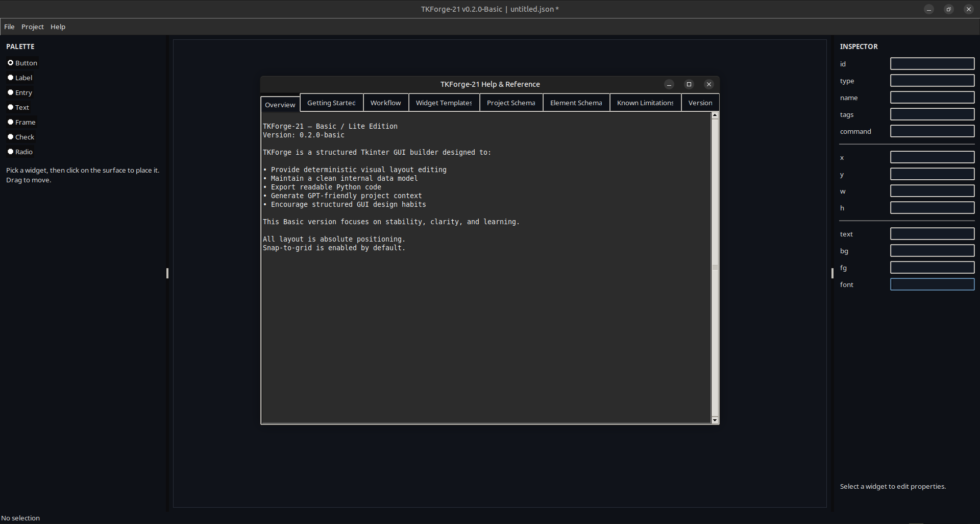This screenshot has width=980, height=524.
Task: Switch to the Getting Started tab
Action: pyautogui.click(x=331, y=103)
